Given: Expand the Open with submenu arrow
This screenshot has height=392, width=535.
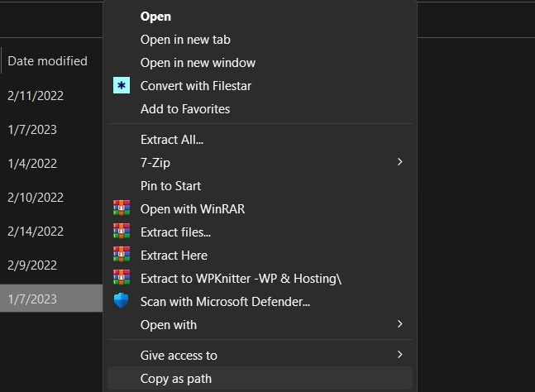Looking at the screenshot, I should pyautogui.click(x=400, y=324).
